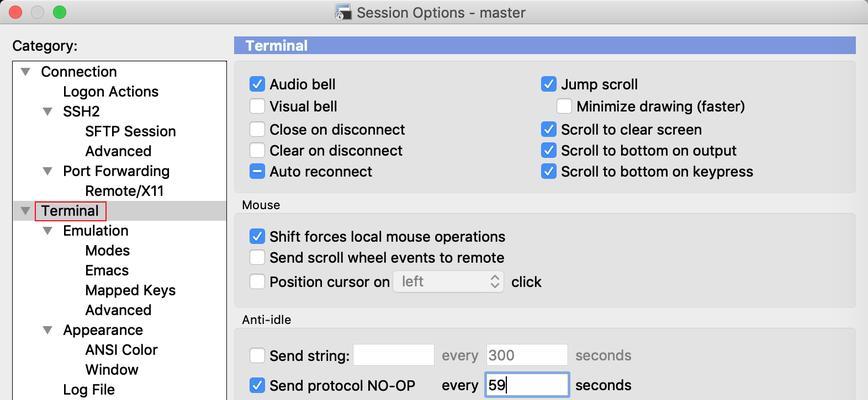Disable Jump scroll checkbox
The image size is (868, 400).
tap(549, 84)
